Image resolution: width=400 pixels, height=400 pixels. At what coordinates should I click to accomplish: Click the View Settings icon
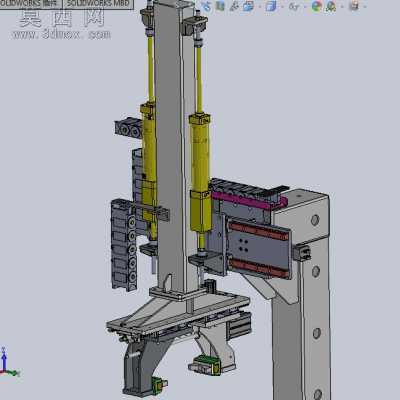click(x=355, y=6)
